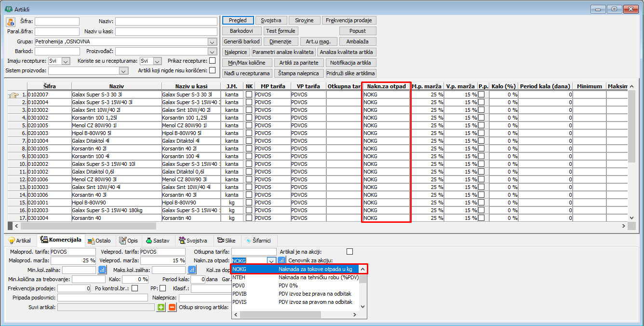
Task: Tick the PP checkbox in Komercijala panel
Action: (x=162, y=288)
